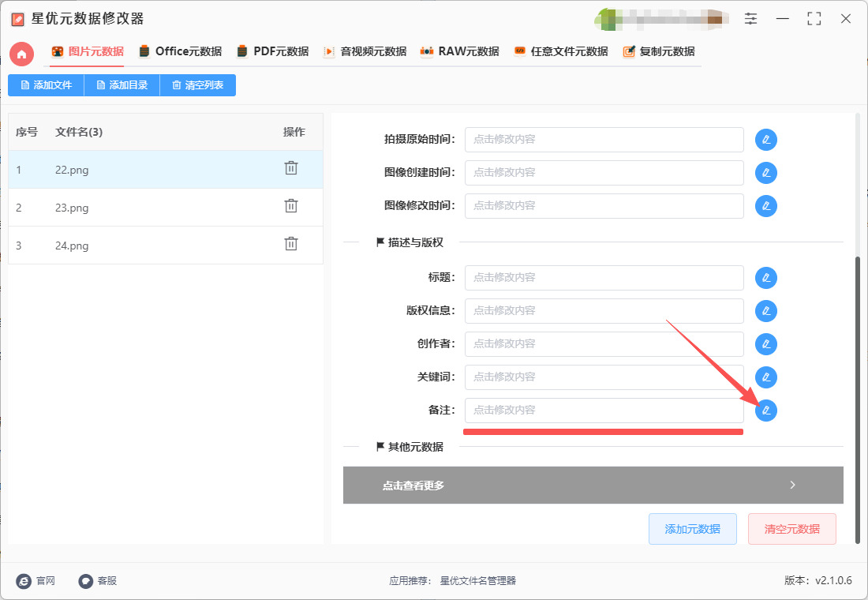This screenshot has height=600, width=868.
Task: Switch to PDF元数据 tab
Action: coord(272,51)
